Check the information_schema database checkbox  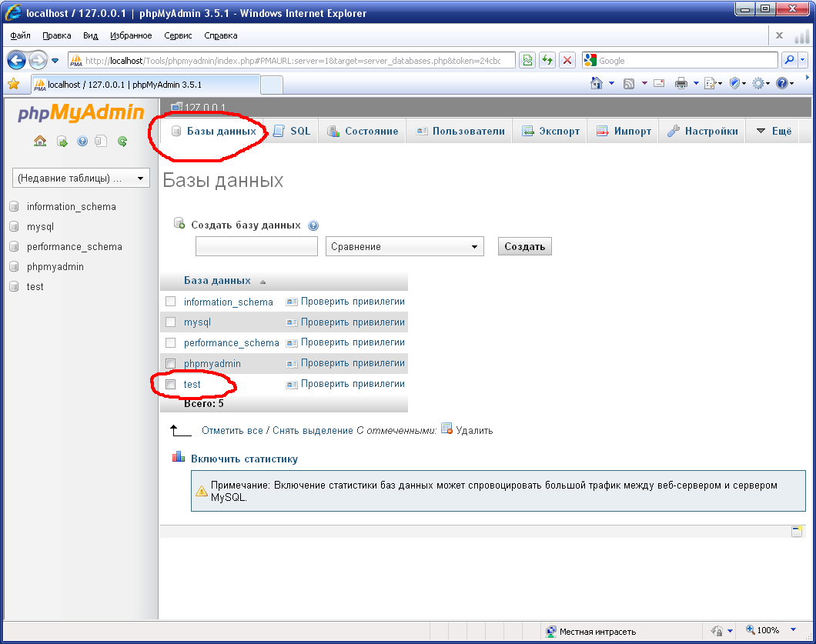point(171,301)
